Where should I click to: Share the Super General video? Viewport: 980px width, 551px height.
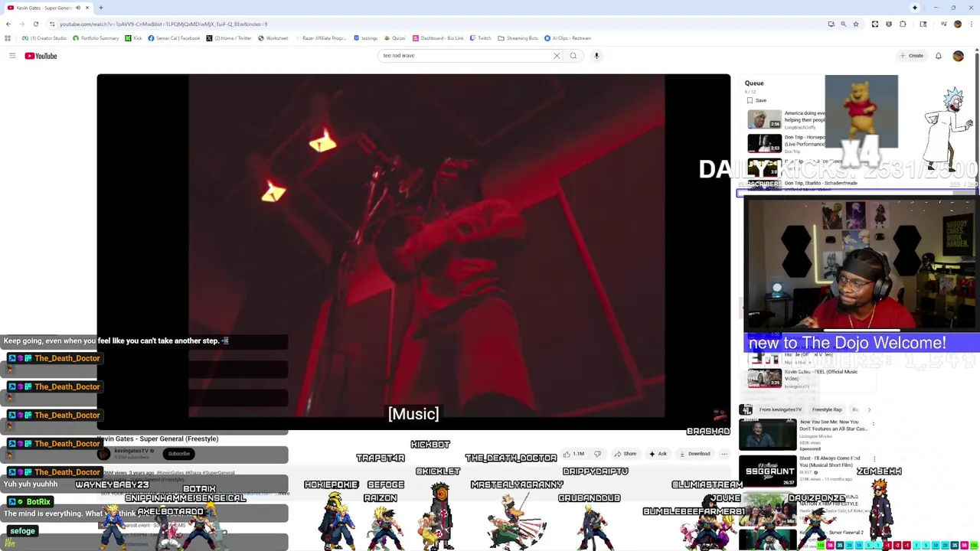pyautogui.click(x=626, y=454)
